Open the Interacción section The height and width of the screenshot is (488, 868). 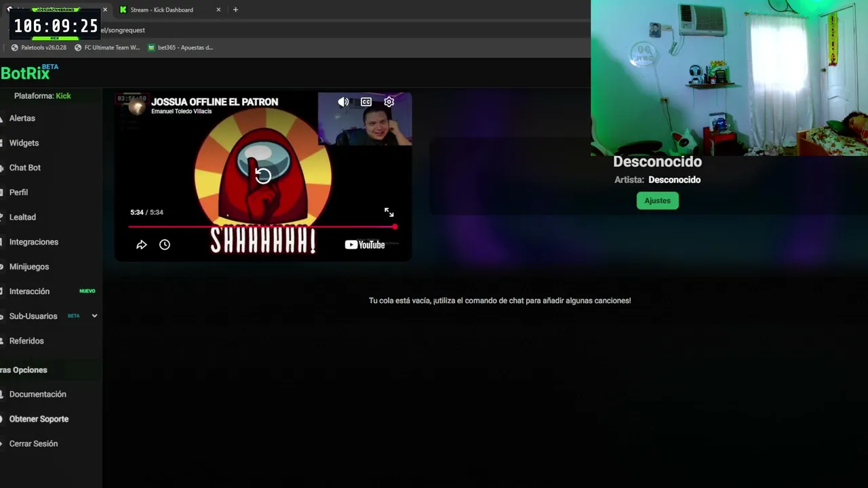29,291
